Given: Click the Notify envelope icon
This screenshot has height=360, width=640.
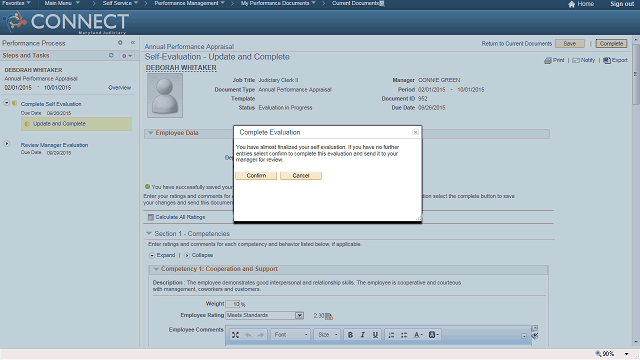Looking at the screenshot, I should tap(576, 60).
